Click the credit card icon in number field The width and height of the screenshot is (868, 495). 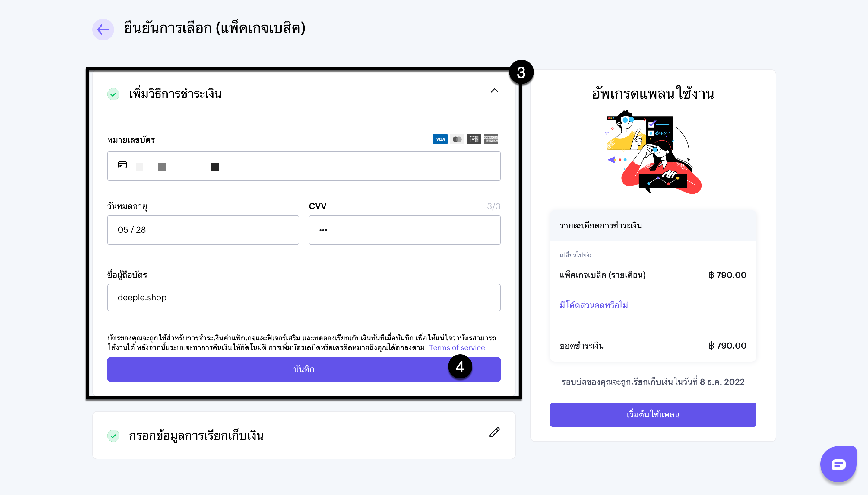[122, 165]
